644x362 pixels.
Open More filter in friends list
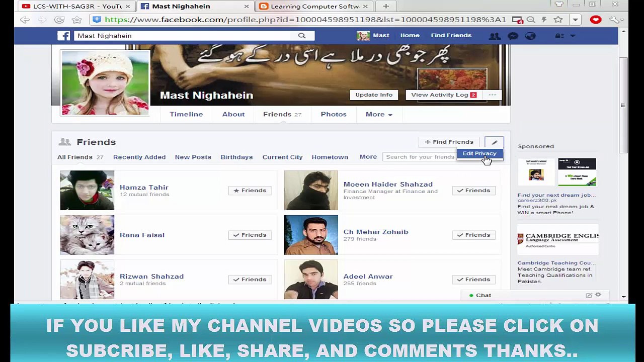click(368, 157)
